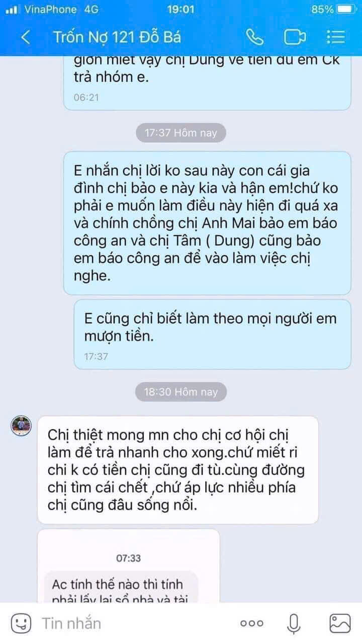
Task: Tap the microphone voice message icon
Action: (x=295, y=624)
